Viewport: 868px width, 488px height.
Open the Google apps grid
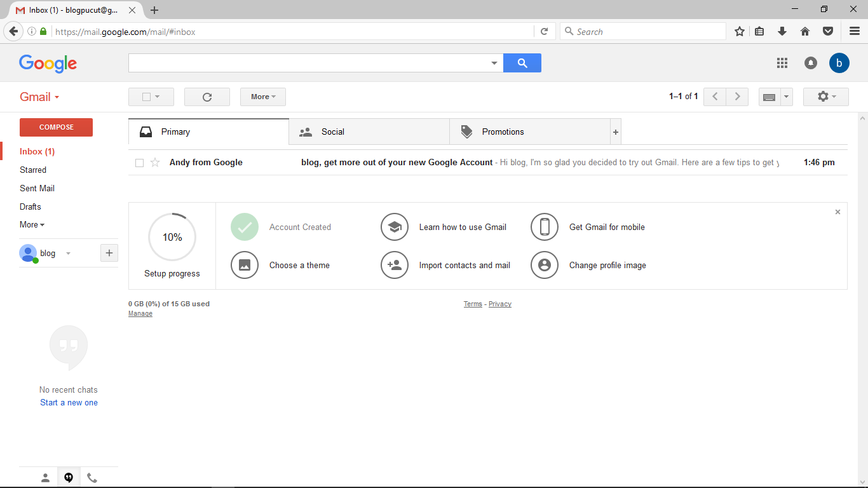coord(782,63)
